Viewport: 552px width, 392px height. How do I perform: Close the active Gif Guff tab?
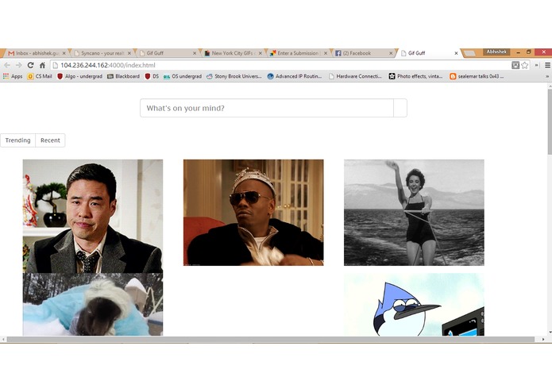[x=456, y=53]
